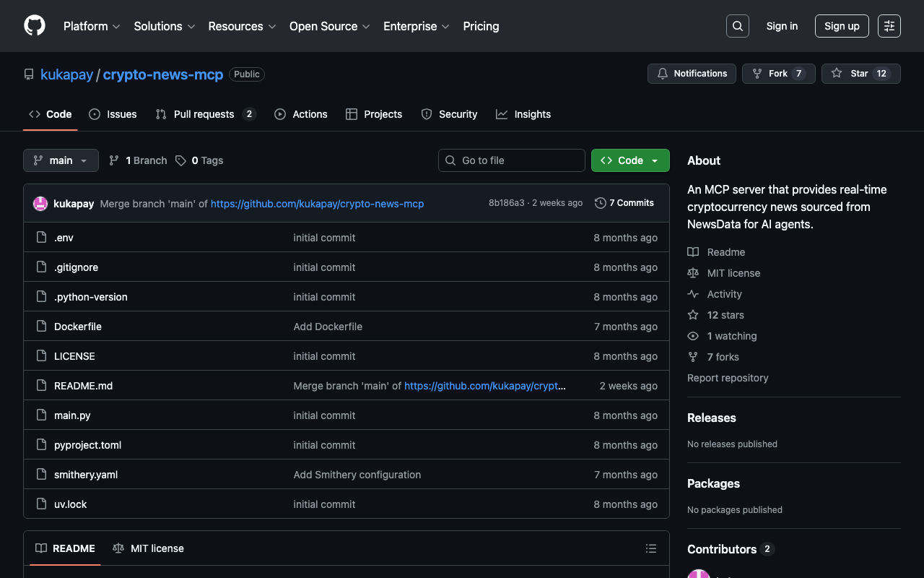Open search with the magnifier icon
The width and height of the screenshot is (924, 578).
[x=737, y=26]
